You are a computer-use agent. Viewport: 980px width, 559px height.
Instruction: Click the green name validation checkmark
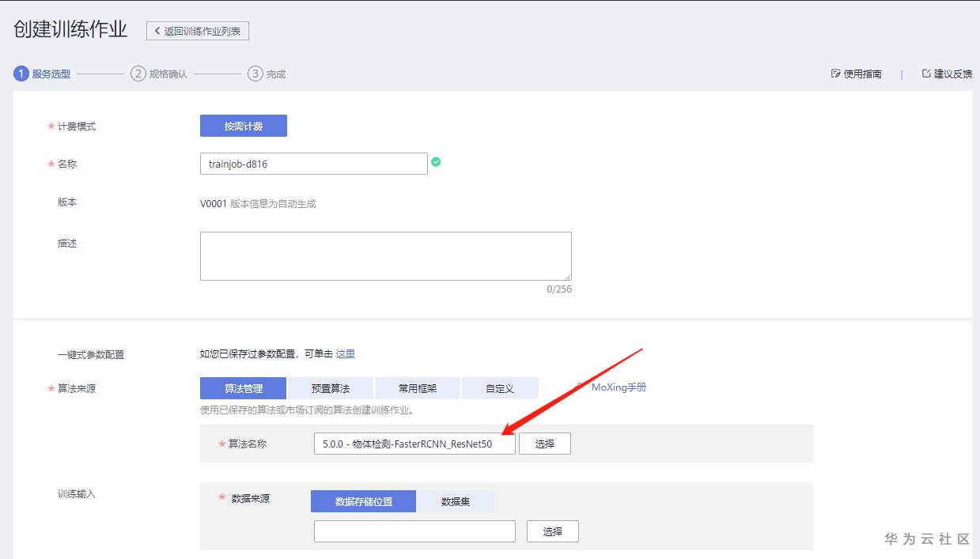coord(436,162)
